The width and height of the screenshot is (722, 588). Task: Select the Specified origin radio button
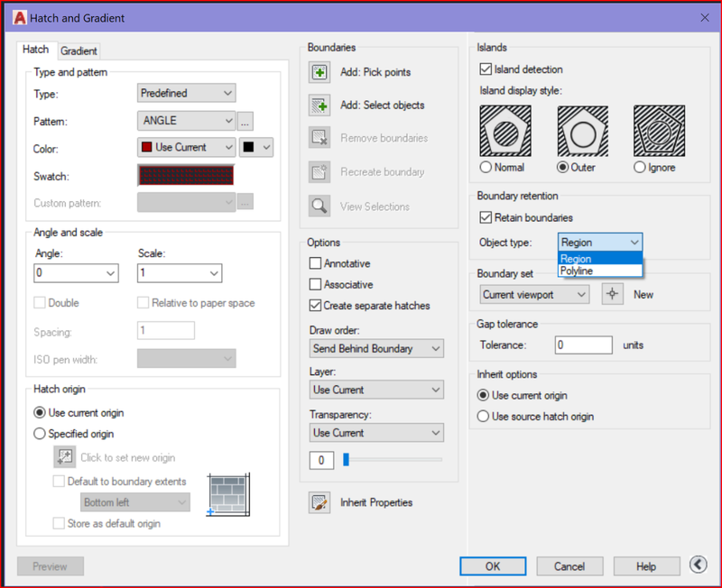pos(40,434)
